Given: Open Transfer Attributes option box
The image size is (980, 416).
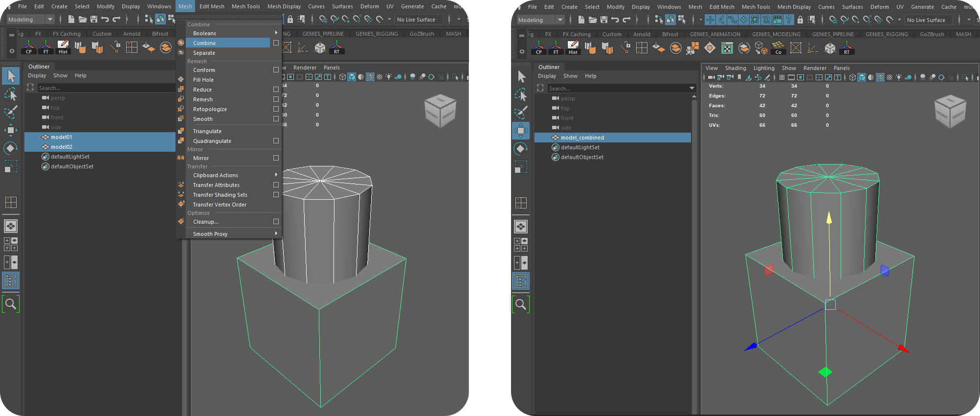Looking at the screenshot, I should coord(276,185).
